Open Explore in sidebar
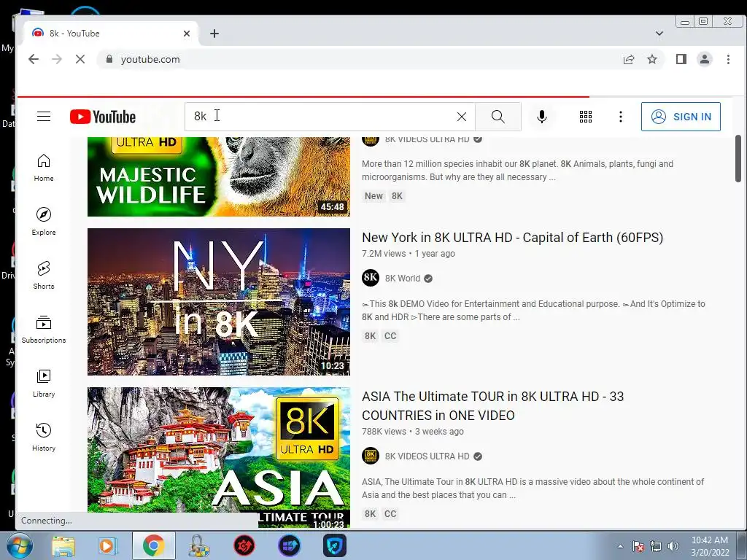The image size is (747, 560). (43, 222)
